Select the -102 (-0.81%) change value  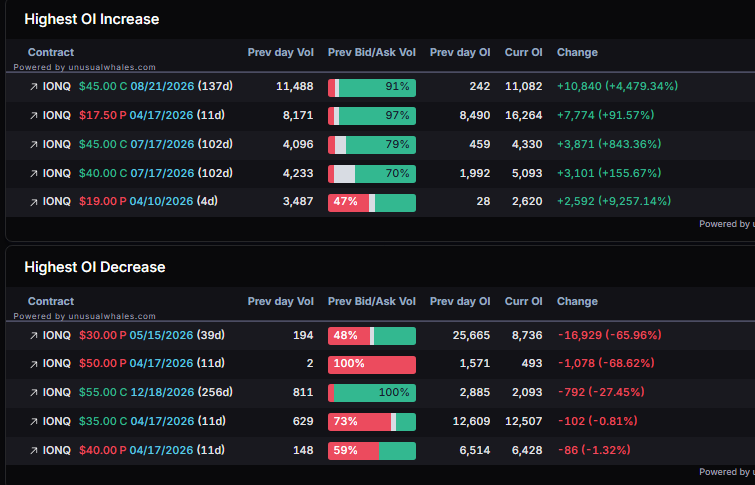(x=597, y=421)
